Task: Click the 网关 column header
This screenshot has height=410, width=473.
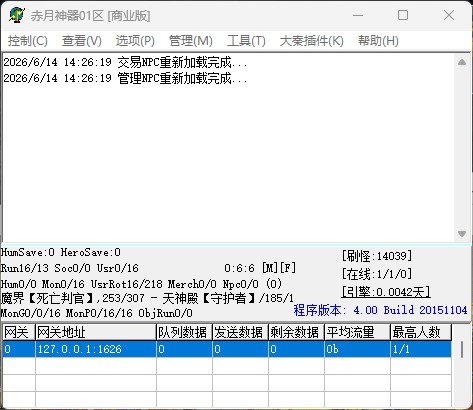Action: [x=19, y=332]
